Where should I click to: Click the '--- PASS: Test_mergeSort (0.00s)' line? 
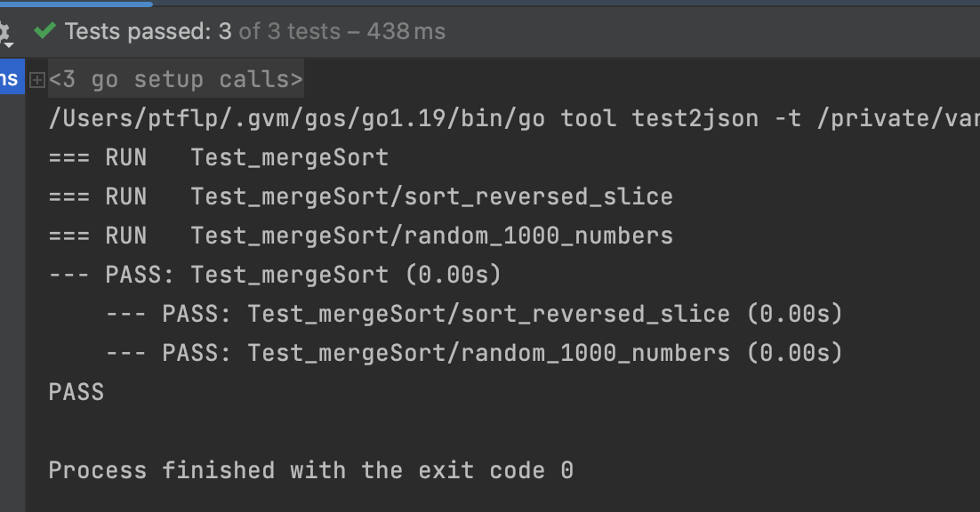(275, 276)
